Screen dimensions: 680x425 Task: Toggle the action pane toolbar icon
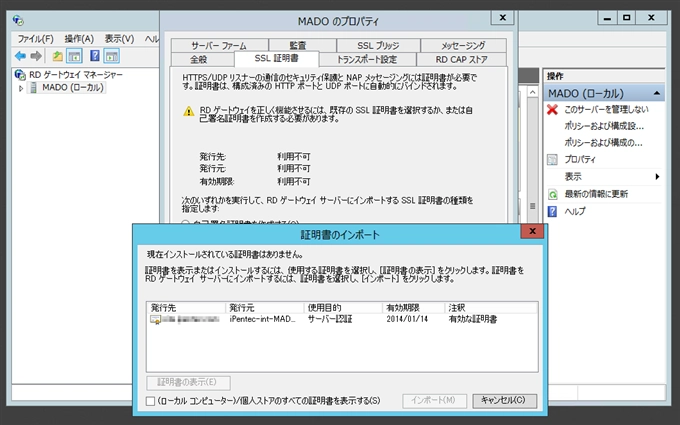[x=111, y=56]
